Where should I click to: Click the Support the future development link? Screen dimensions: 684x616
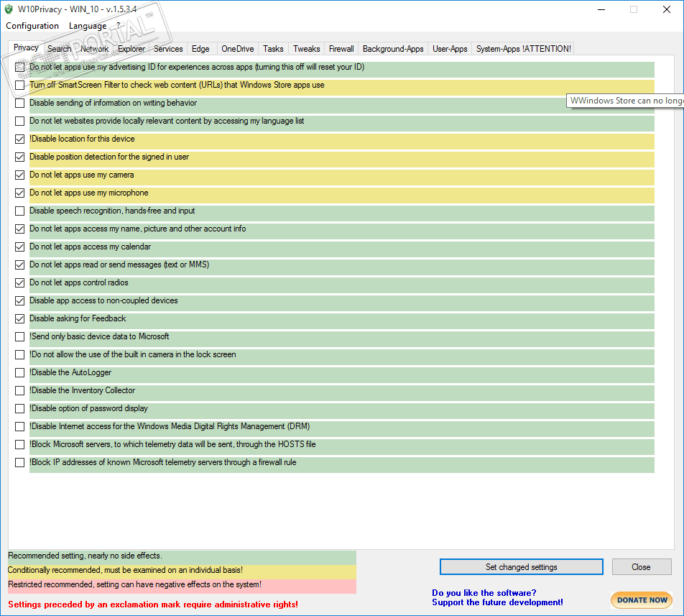497,602
